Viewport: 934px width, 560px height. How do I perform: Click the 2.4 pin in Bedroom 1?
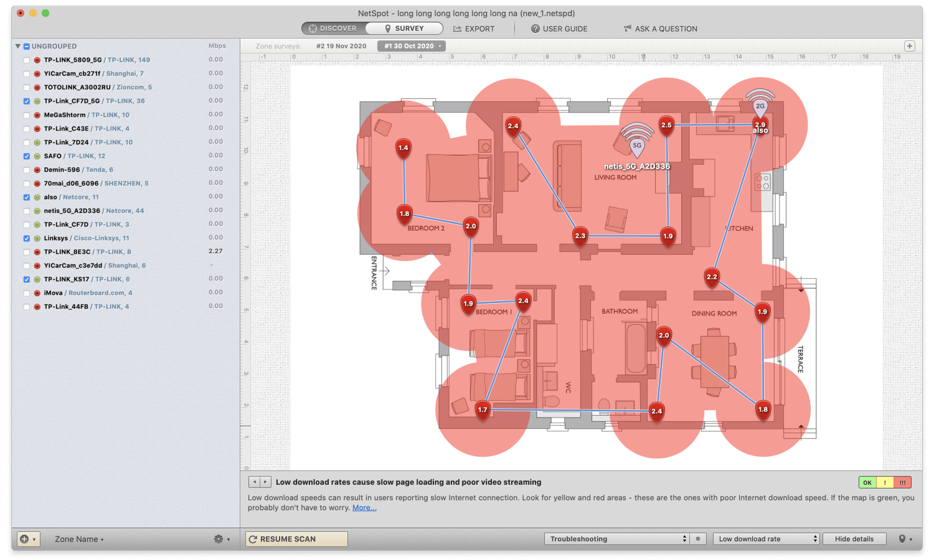(x=523, y=302)
